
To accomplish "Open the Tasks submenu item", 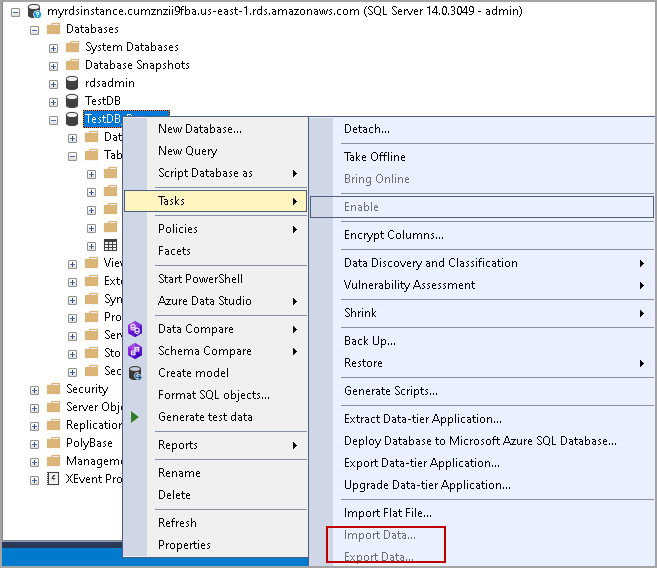I will [216, 201].
